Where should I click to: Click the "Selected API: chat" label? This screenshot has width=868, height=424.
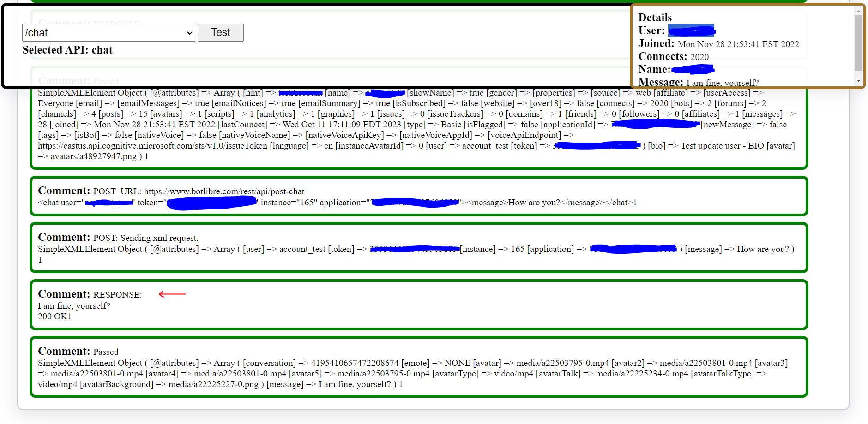click(x=67, y=50)
